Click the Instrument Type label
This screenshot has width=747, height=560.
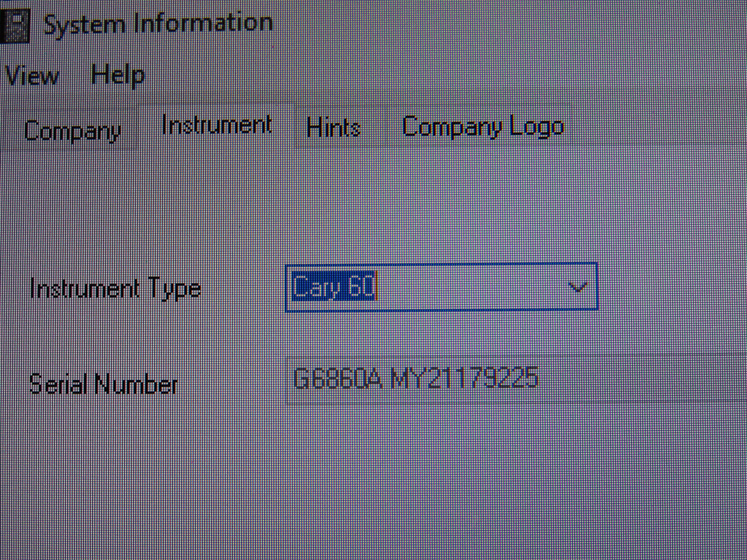tap(115, 288)
